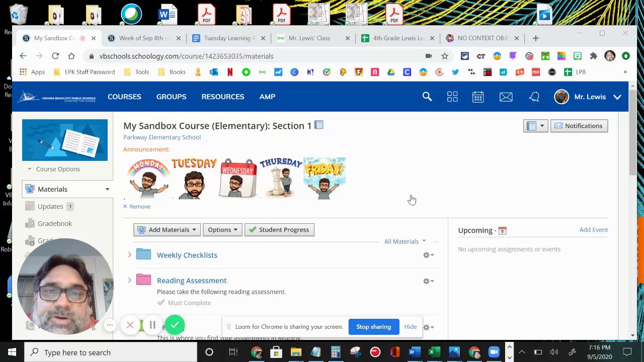
Task: Hide the Loom sharing bar
Action: tap(411, 327)
